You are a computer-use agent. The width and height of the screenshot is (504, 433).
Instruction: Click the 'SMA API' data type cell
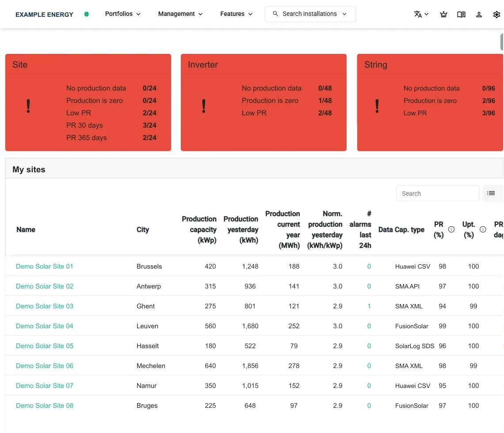click(x=407, y=286)
